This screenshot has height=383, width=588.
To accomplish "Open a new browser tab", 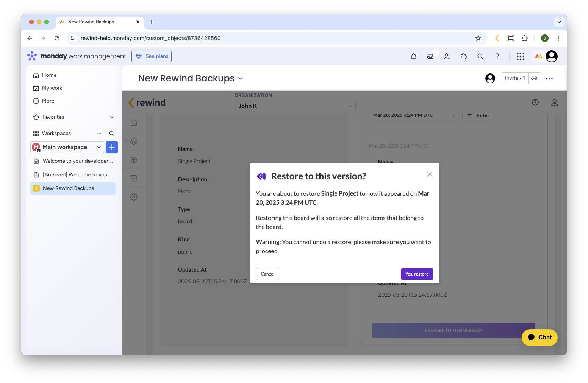I will click(x=152, y=22).
